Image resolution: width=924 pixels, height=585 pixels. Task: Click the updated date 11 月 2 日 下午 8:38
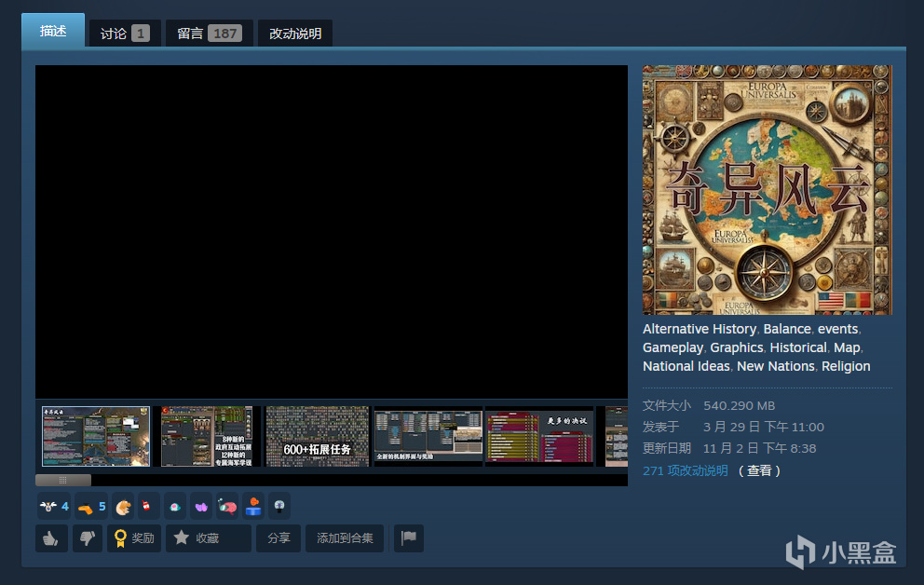pos(759,448)
